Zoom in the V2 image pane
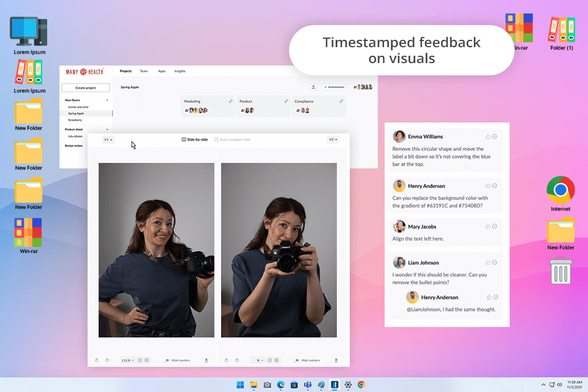 point(277,360)
